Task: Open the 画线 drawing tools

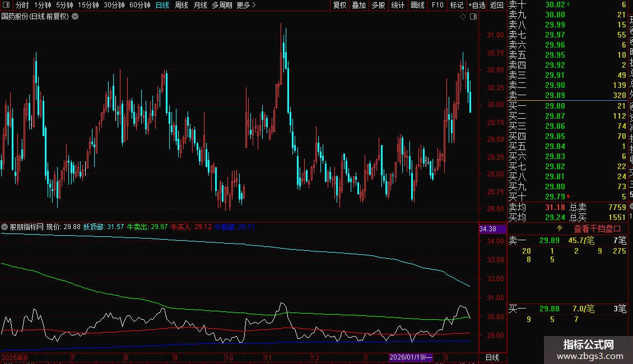Action: (417, 5)
